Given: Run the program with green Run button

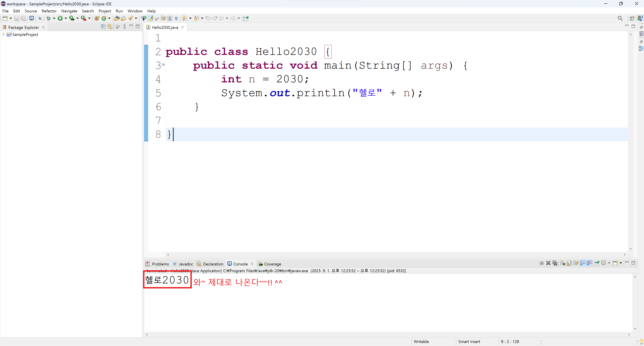Looking at the screenshot, I should pyautogui.click(x=60, y=18).
